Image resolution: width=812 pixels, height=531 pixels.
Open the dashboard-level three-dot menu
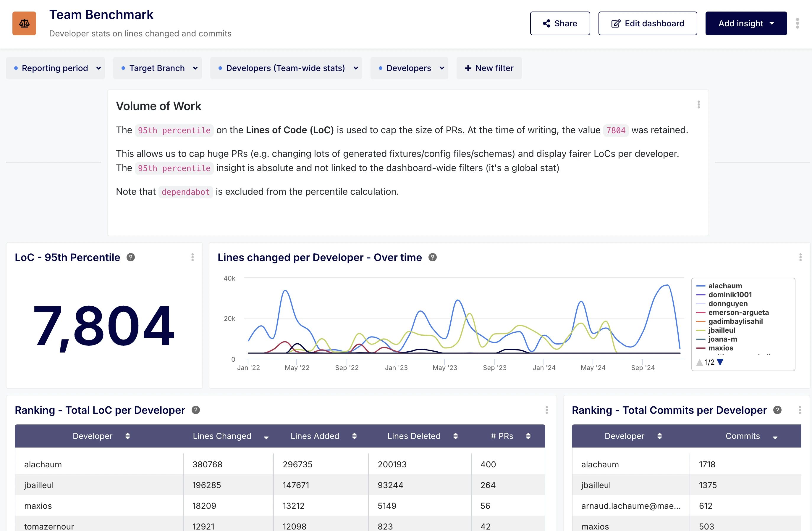797,23
